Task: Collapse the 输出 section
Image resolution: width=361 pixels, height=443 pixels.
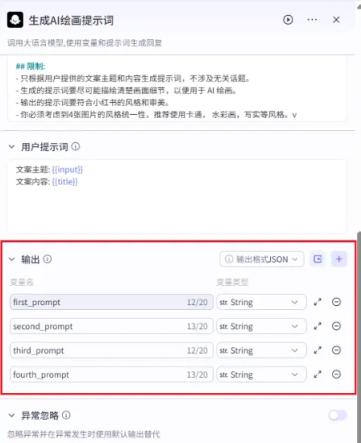Action: point(12,259)
